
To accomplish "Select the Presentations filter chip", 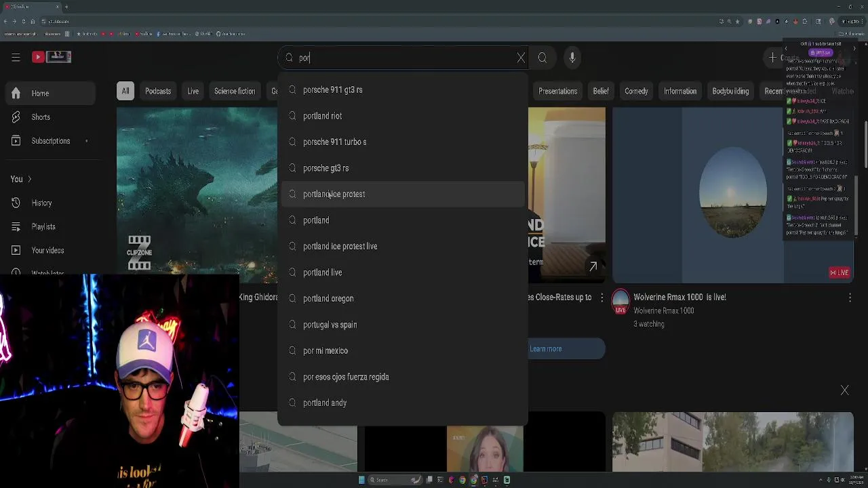I will pyautogui.click(x=557, y=91).
